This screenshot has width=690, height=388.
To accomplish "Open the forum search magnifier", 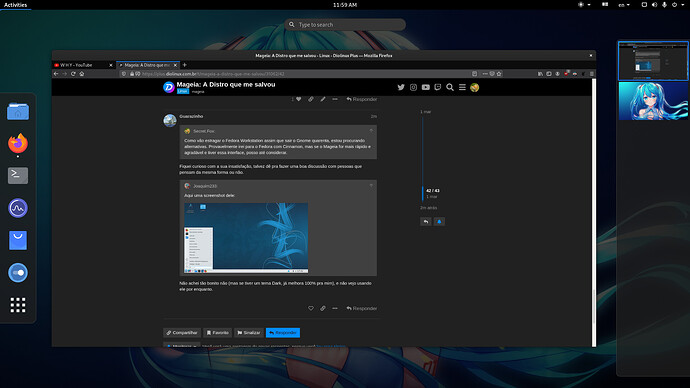I will [x=450, y=87].
